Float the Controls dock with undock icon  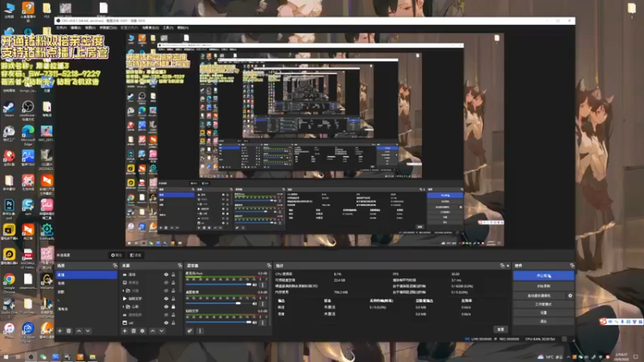(572, 266)
